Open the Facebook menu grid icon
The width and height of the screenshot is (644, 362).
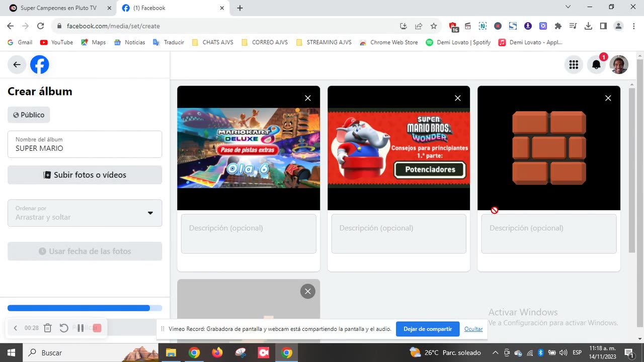click(574, 64)
